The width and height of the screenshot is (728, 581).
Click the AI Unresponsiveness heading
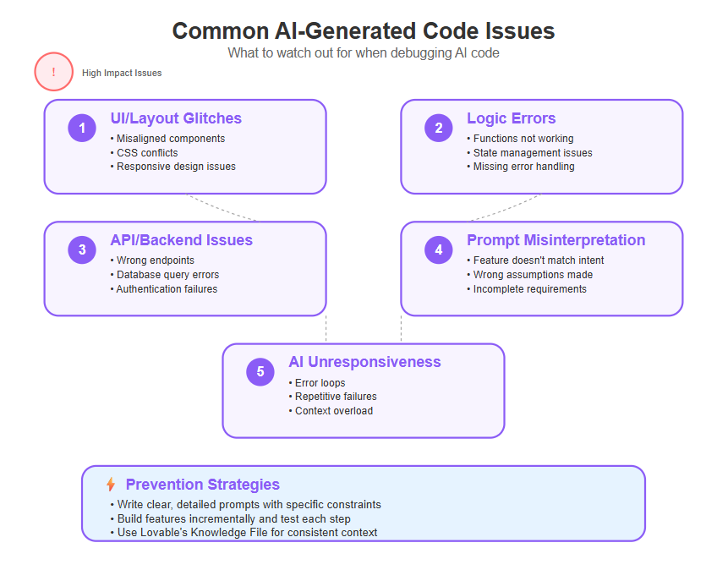point(364,362)
